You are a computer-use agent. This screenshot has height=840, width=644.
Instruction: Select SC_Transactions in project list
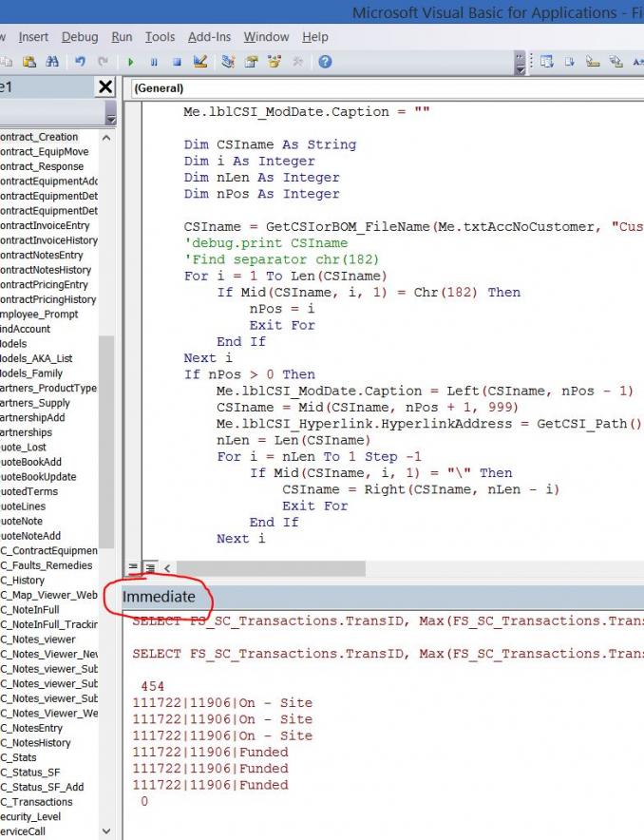tap(36, 802)
